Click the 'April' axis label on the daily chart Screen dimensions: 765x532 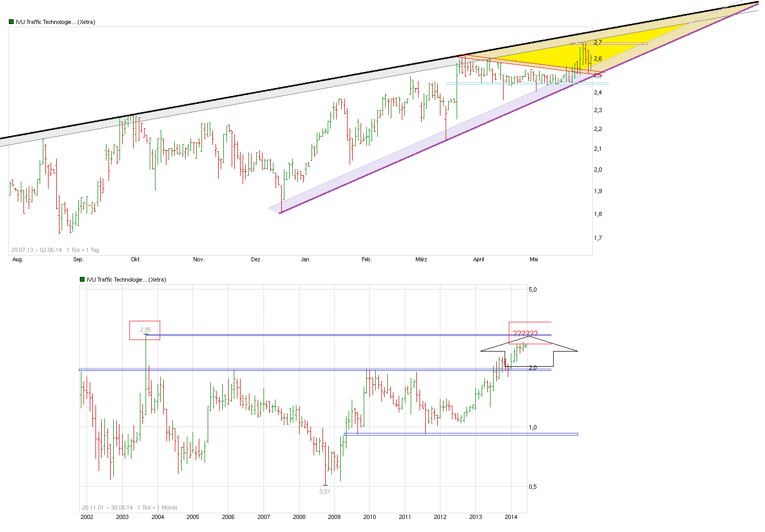coord(479,259)
